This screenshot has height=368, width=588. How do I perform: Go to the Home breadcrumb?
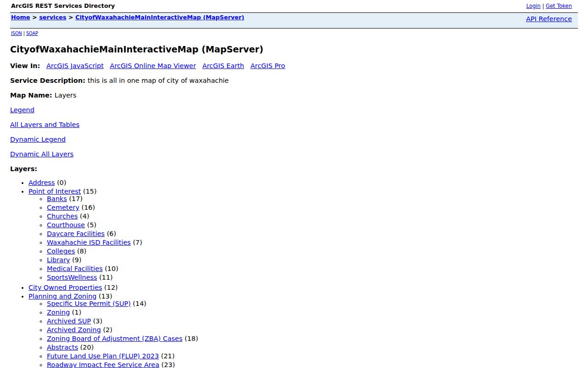pos(21,17)
